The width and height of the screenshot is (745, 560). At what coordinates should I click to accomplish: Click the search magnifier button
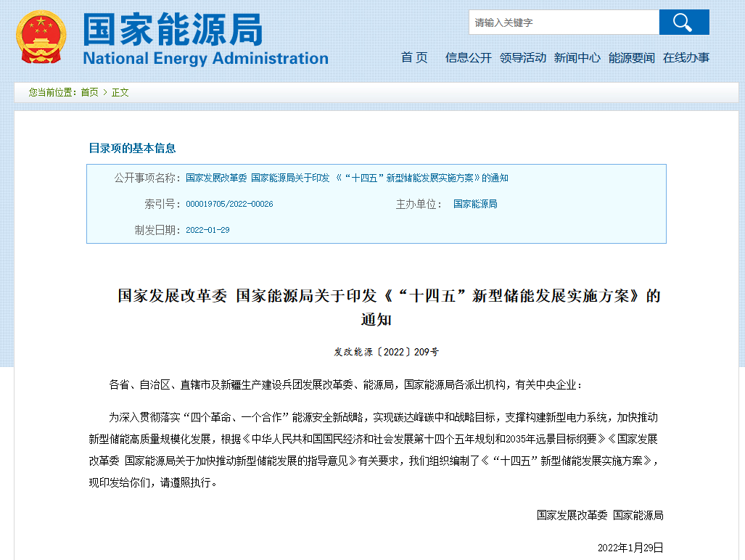pyautogui.click(x=683, y=22)
